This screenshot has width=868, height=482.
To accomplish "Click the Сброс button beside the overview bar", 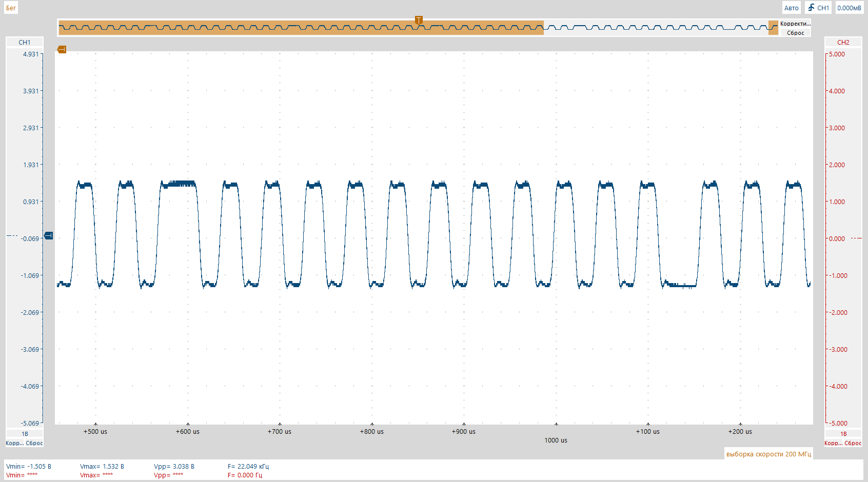I will click(x=795, y=33).
